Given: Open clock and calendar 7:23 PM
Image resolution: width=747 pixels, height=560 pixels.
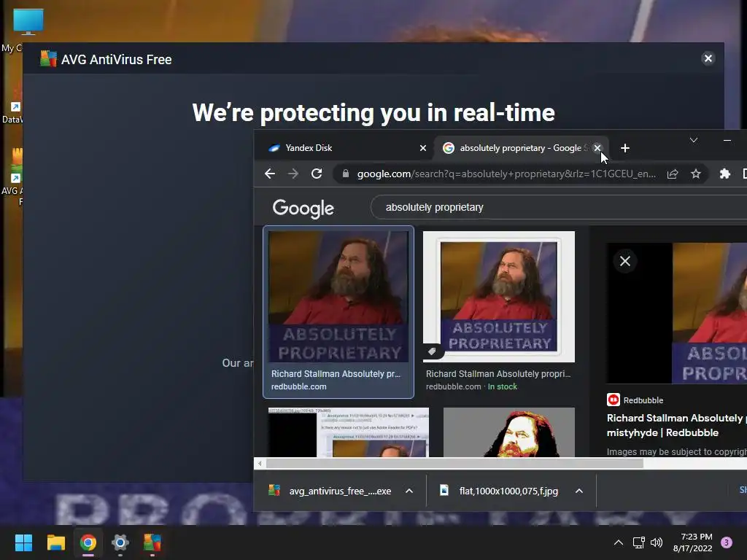Looking at the screenshot, I should tap(693, 542).
